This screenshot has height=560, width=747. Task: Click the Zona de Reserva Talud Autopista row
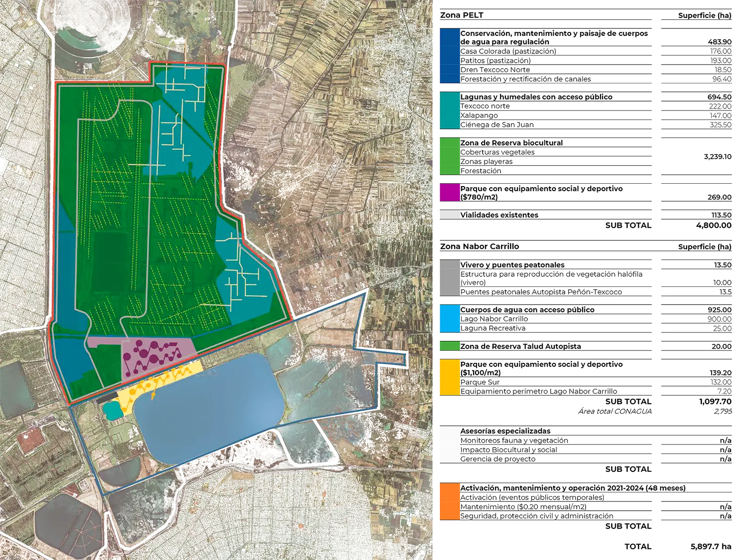point(520,346)
